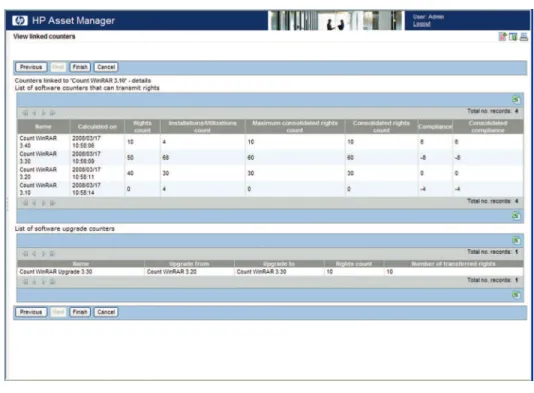
Task: Click Count WinRAR Upgrade 3.30 entry
Action: (56, 272)
